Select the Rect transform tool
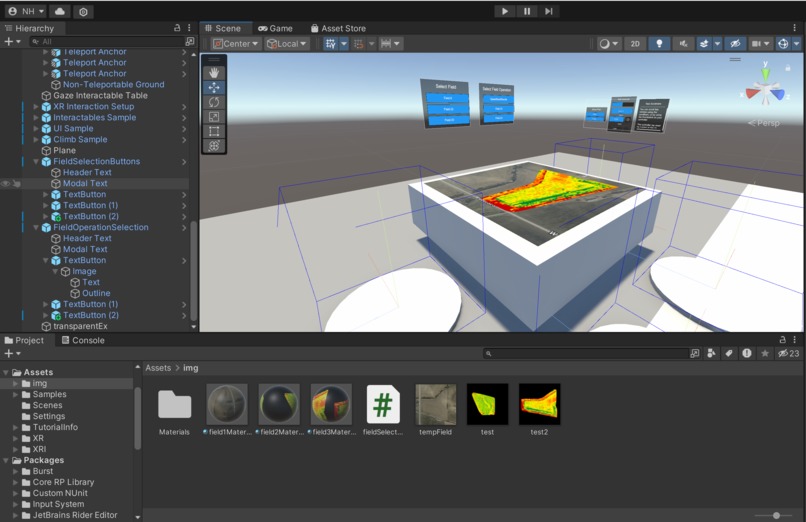Screen dimensions: 806x522 [x=214, y=131]
